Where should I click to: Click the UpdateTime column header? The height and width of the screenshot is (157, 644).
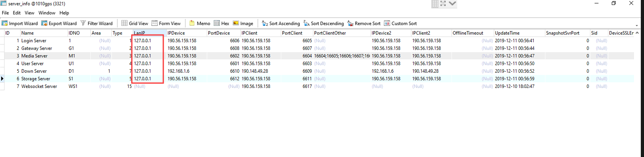[x=519, y=33]
